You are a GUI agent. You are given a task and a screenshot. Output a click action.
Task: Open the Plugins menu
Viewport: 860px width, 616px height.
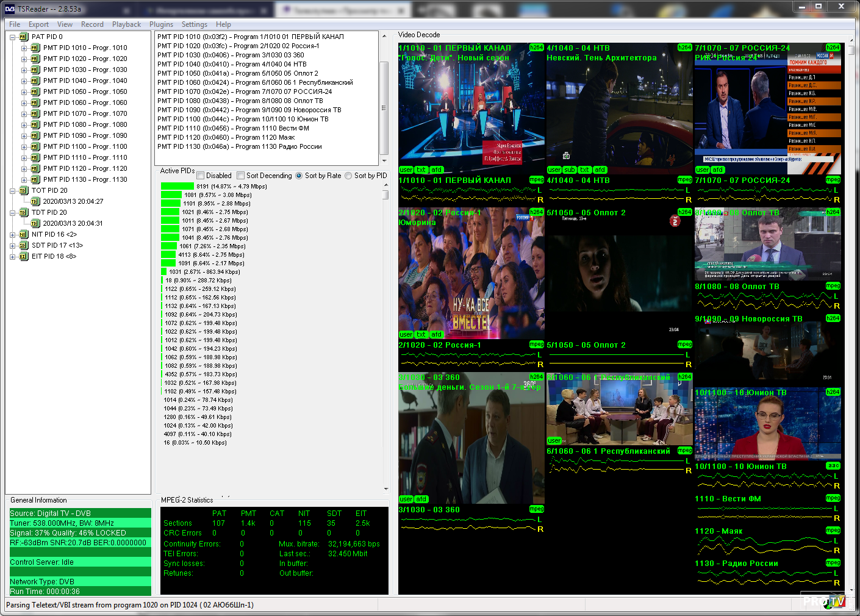point(161,24)
